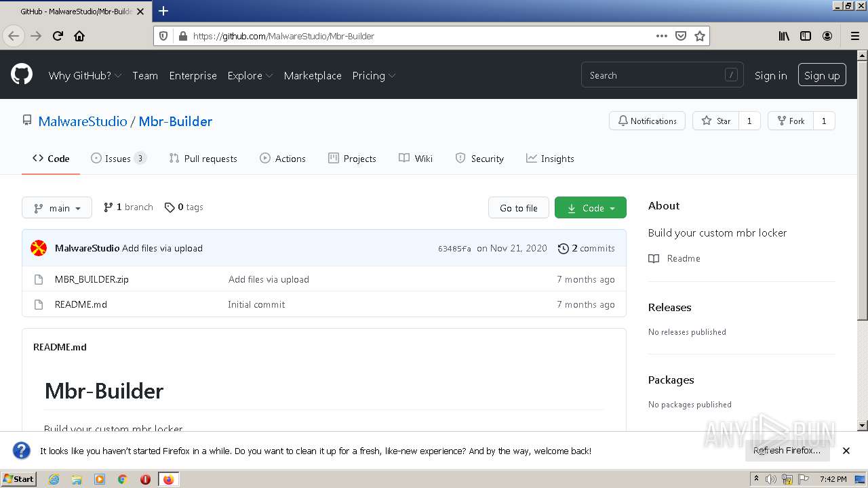
Task: Open MBR_BUILDER.zip file link
Action: pos(92,279)
